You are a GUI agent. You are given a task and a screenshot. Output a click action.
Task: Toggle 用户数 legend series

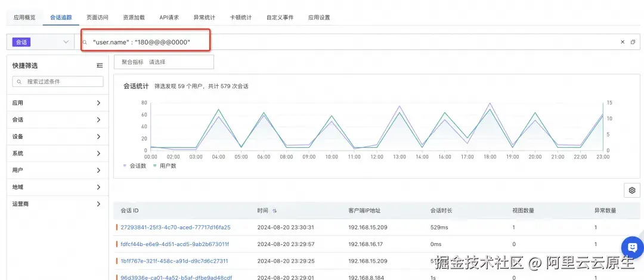click(165, 166)
